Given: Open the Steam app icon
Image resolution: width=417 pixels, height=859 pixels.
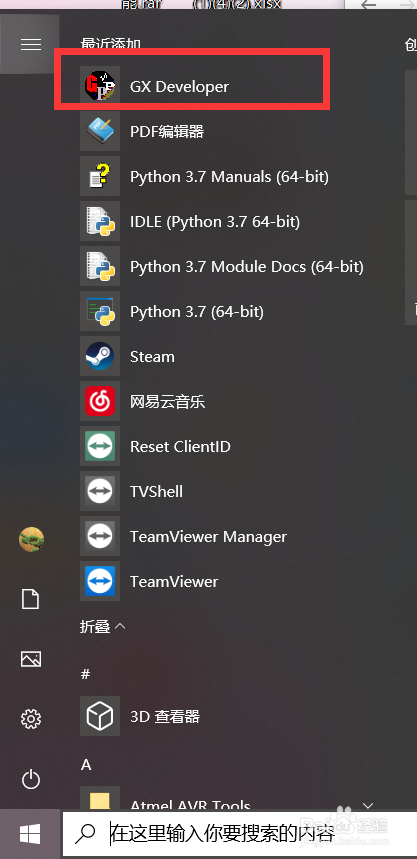Looking at the screenshot, I should (100, 356).
